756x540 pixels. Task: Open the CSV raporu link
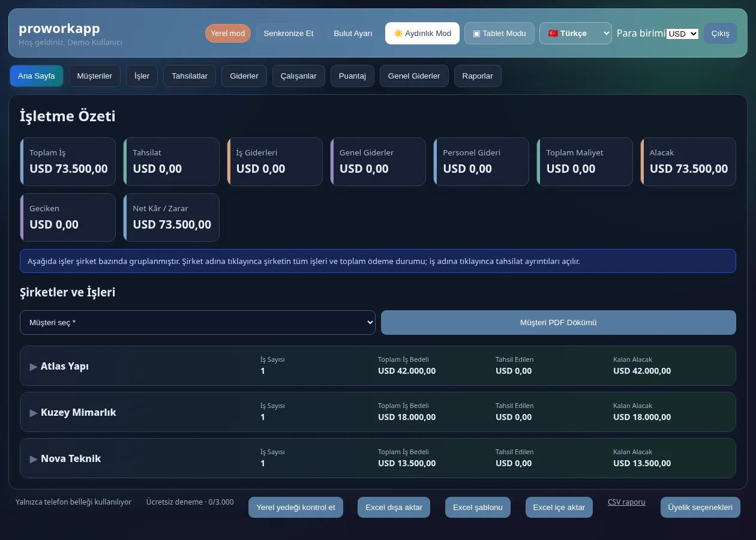click(626, 502)
